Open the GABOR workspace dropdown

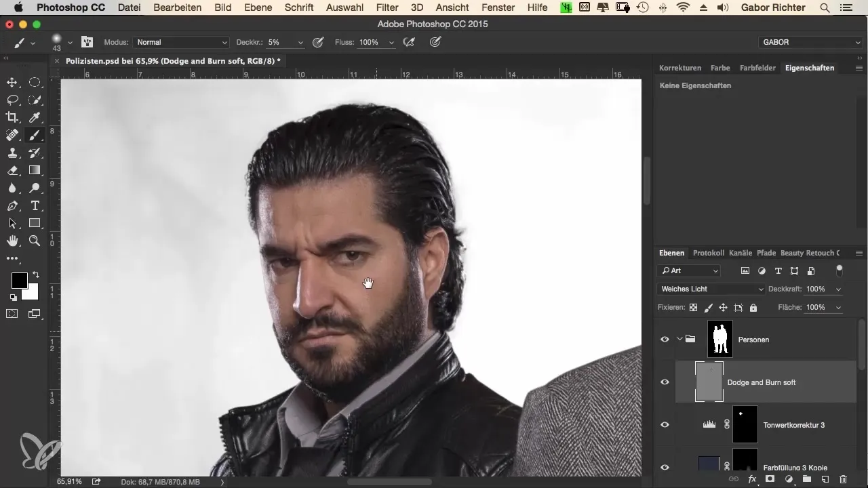coord(810,42)
